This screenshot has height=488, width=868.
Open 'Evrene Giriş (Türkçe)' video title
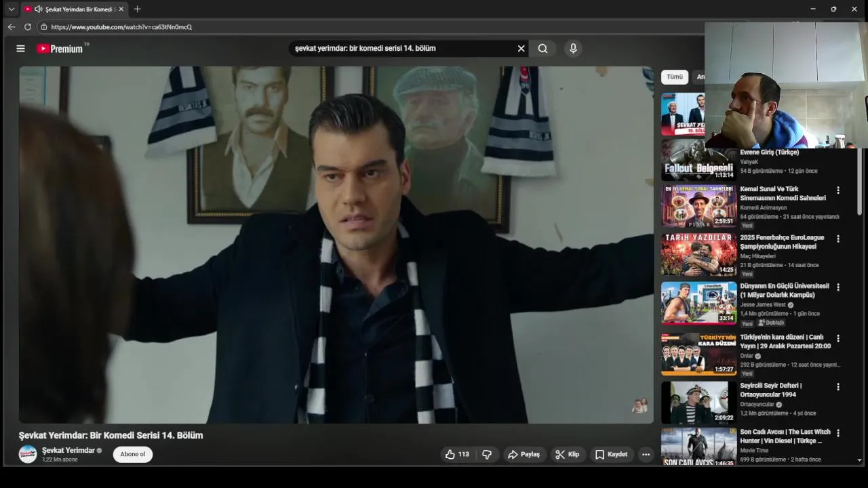(x=769, y=152)
